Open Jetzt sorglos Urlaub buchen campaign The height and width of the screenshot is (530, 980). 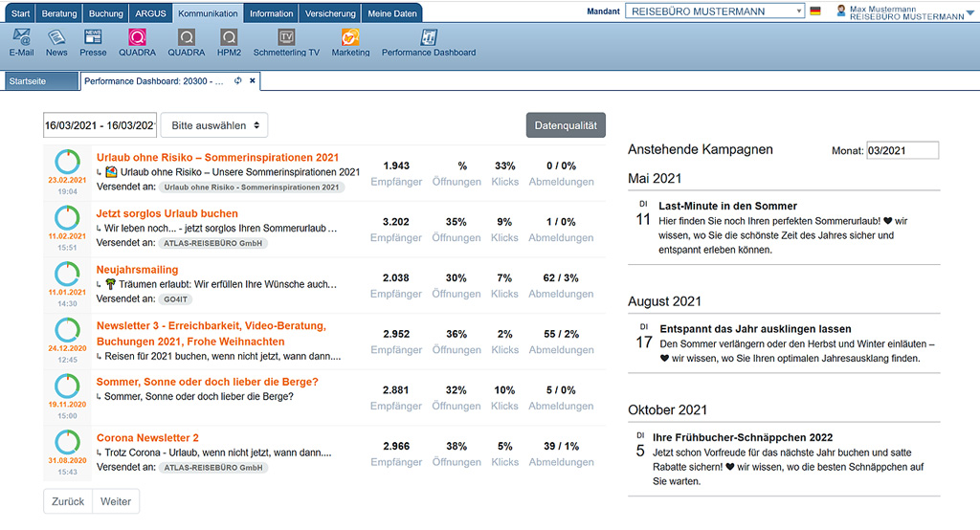coord(167,213)
